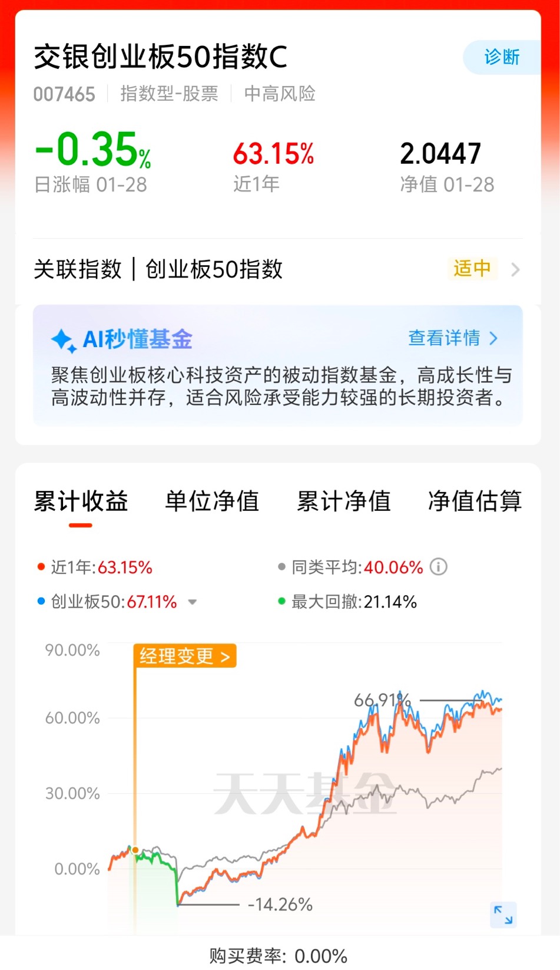This screenshot has width=560, height=970.
Task: Expand chart with the fullscreen arrows icon
Action: click(503, 915)
